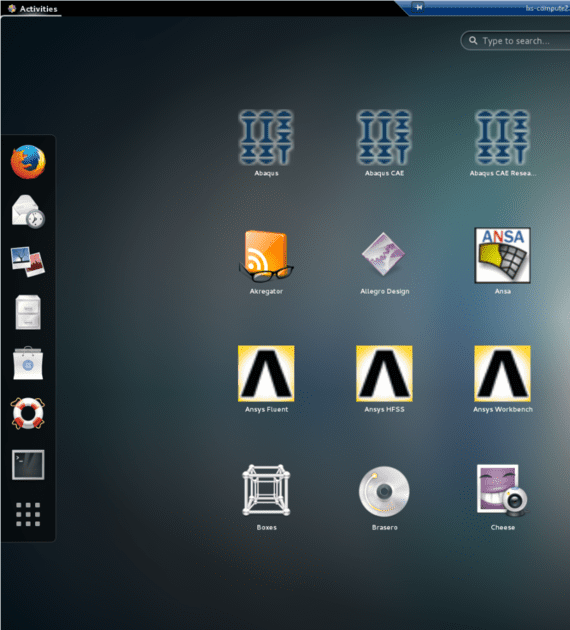Open Brasero disc burner
570x630 pixels.
[384, 497]
